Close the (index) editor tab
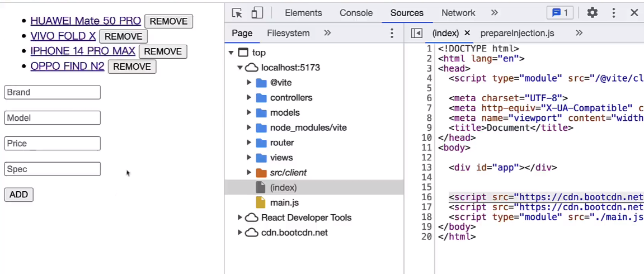 [x=467, y=33]
